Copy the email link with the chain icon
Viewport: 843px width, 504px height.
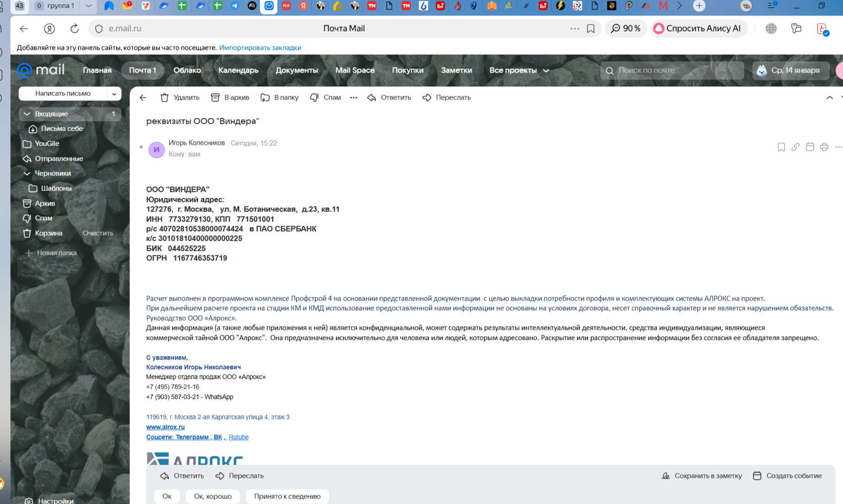point(795,147)
